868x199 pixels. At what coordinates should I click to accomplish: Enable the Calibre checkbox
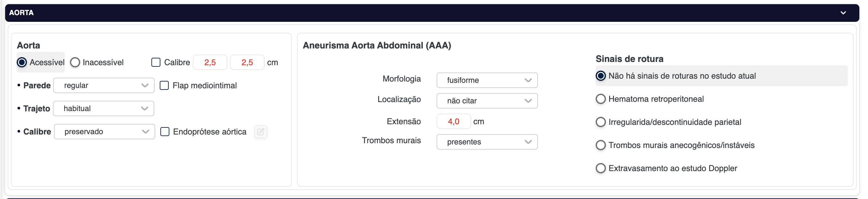click(156, 62)
